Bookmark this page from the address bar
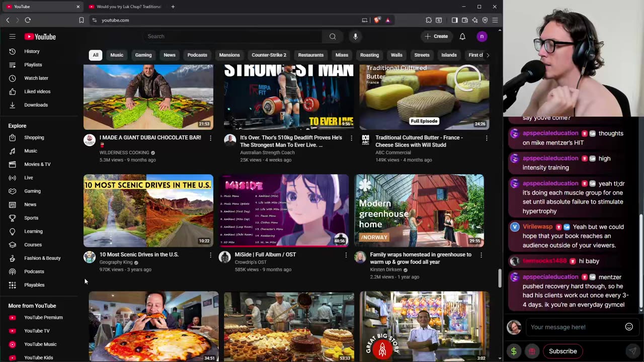 81,20
